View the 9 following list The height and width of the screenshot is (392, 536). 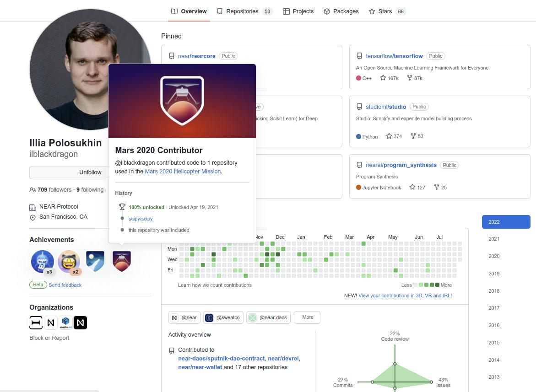(90, 190)
